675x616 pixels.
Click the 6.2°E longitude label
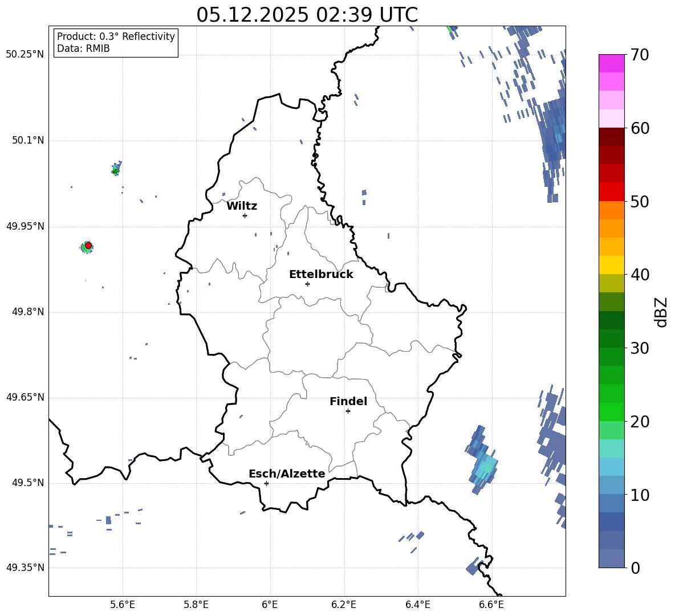click(344, 605)
